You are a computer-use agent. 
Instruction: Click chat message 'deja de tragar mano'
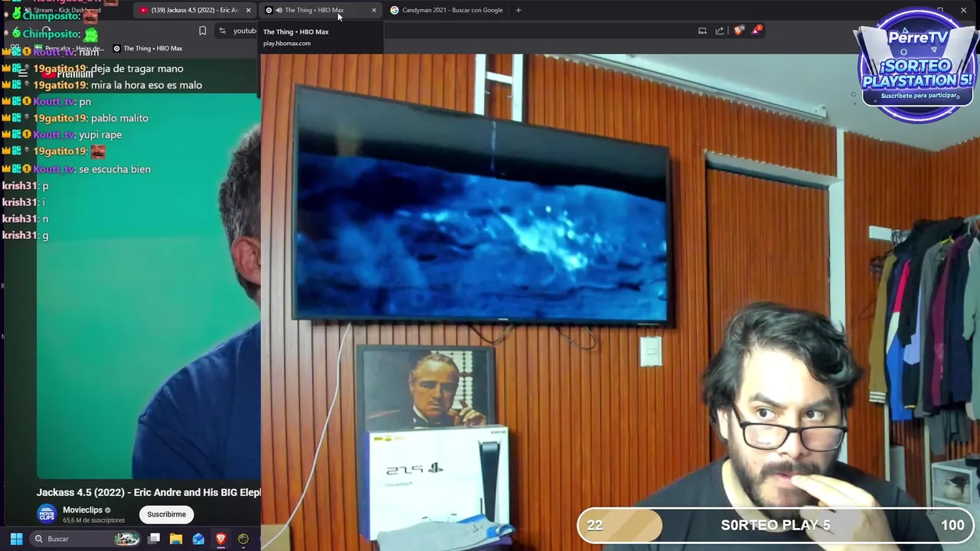[137, 69]
